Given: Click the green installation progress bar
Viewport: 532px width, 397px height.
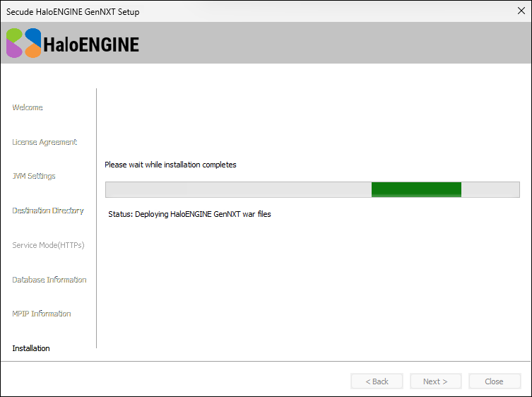Looking at the screenshot, I should [312, 189].
